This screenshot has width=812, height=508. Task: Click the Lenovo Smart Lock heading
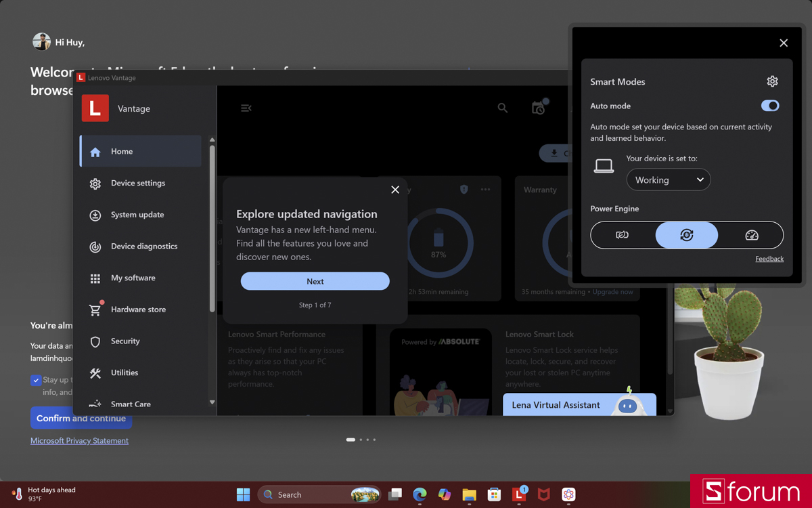click(539, 334)
